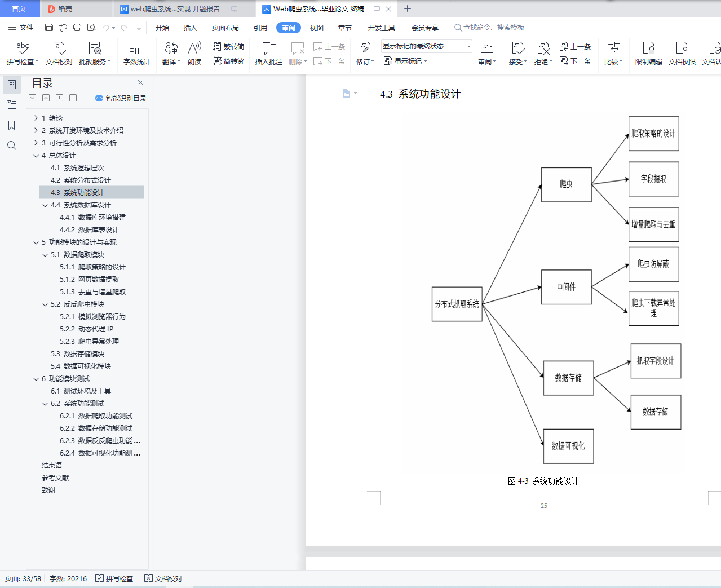Open the 插入 ribbon tab

[x=191, y=28]
